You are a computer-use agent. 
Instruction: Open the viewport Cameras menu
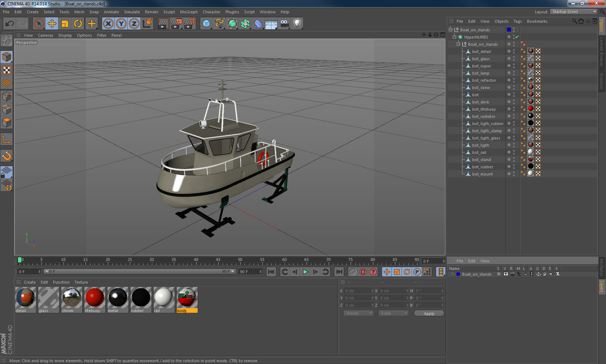point(45,35)
